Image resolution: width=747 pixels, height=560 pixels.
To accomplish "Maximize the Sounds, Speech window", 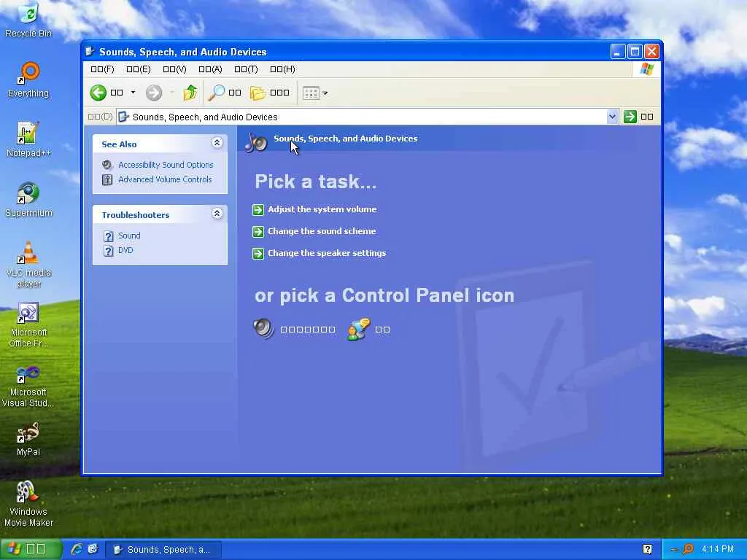I will click(x=635, y=52).
